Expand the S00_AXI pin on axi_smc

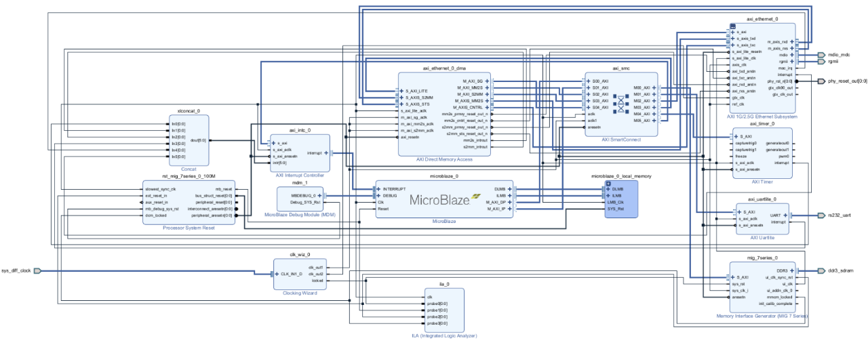pyautogui.click(x=587, y=81)
